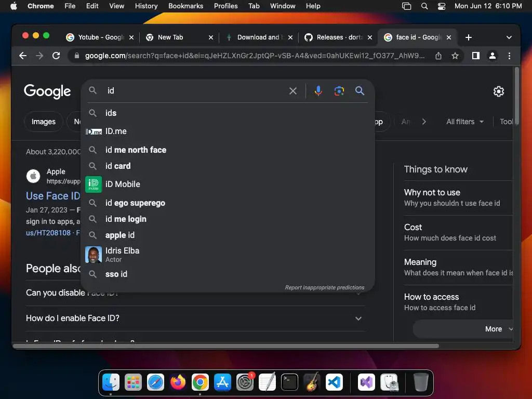532x399 pixels.
Task: Clear the search box with the X icon
Action: [293, 91]
